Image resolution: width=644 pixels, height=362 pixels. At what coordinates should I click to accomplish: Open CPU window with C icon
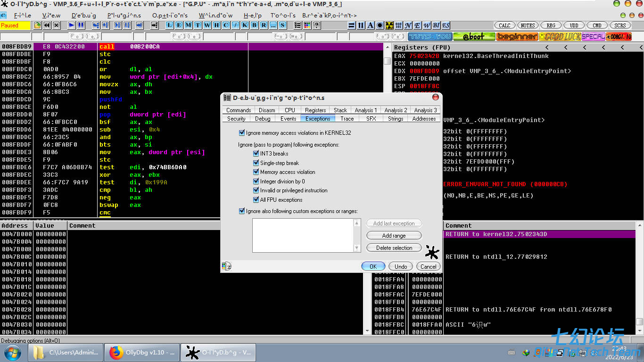pos(226,25)
